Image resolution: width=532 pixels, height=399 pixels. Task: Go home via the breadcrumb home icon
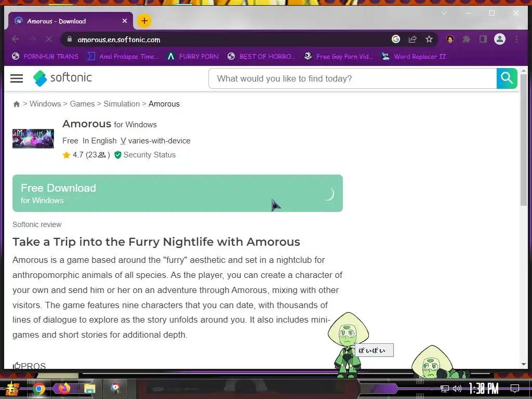pos(16,104)
